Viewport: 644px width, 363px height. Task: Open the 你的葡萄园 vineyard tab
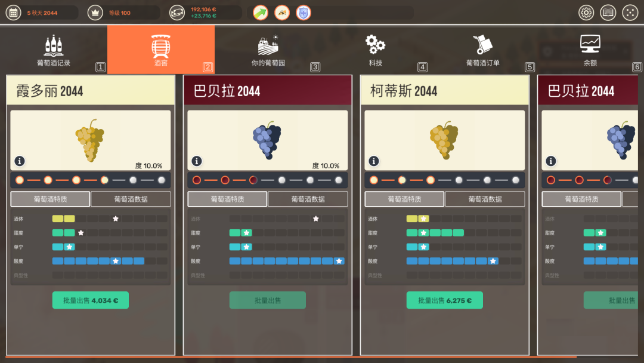tap(268, 50)
